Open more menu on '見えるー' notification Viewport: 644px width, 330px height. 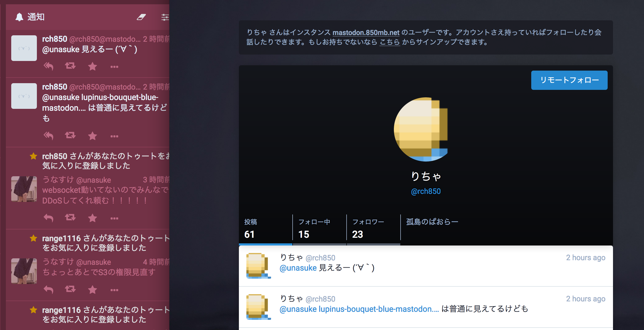(114, 67)
